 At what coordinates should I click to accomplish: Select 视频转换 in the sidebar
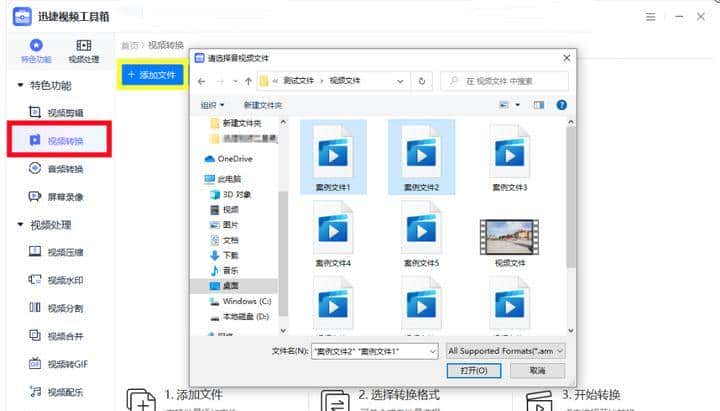click(59, 140)
